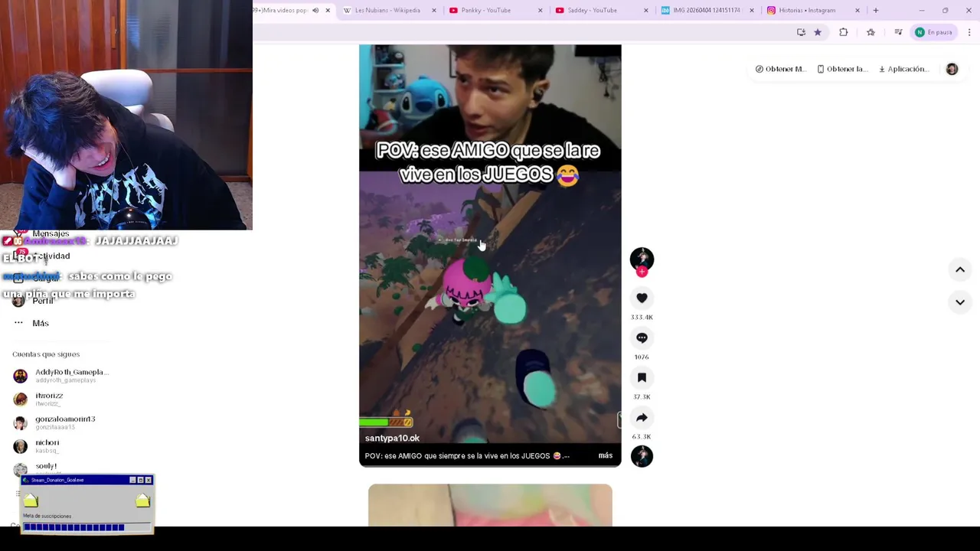Follow the creator with the red plus badge
This screenshot has width=980, height=551.
[x=642, y=272]
